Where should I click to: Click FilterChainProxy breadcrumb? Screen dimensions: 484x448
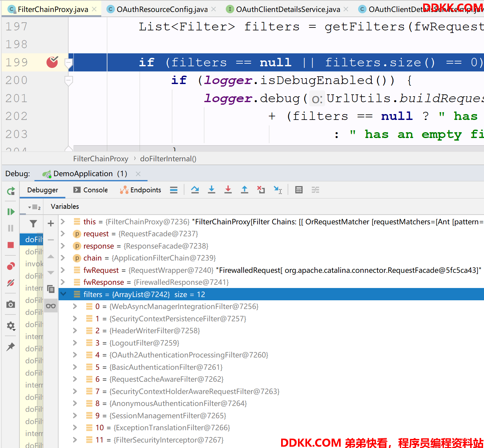101,159
